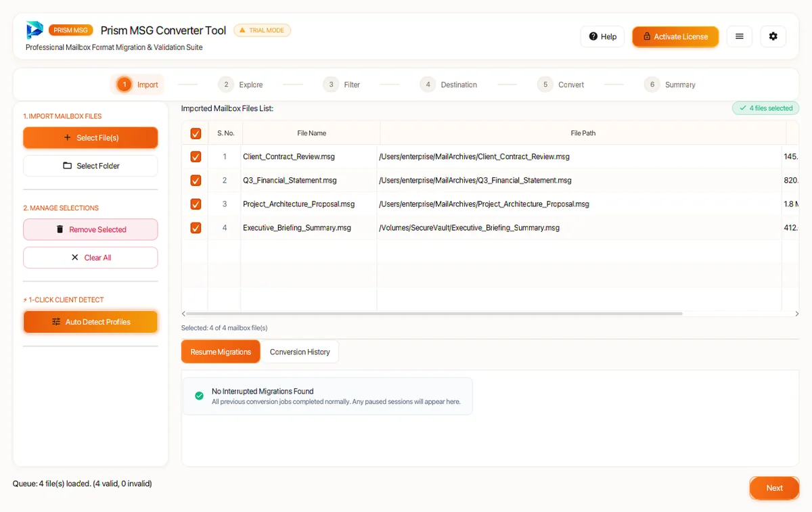Go to step 1 Import
The width and height of the screenshot is (812, 512).
pyautogui.click(x=137, y=85)
